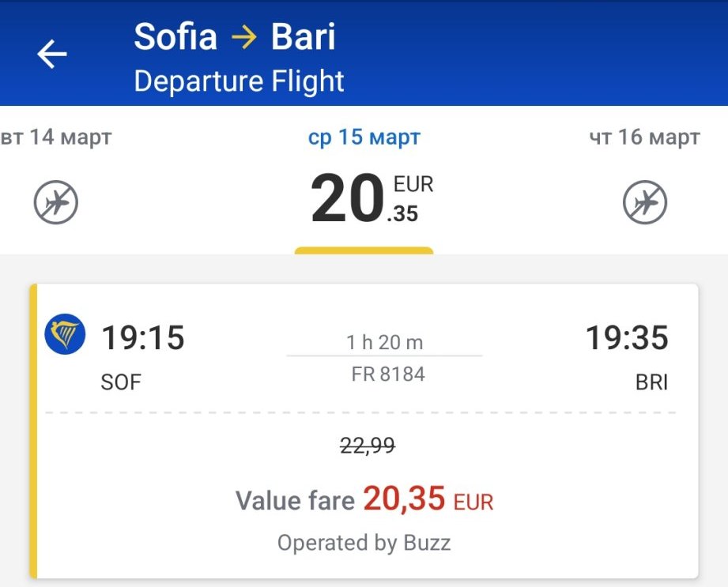Tap the no-flight icon under 16 март
This screenshot has height=587, width=728.
coord(645,203)
